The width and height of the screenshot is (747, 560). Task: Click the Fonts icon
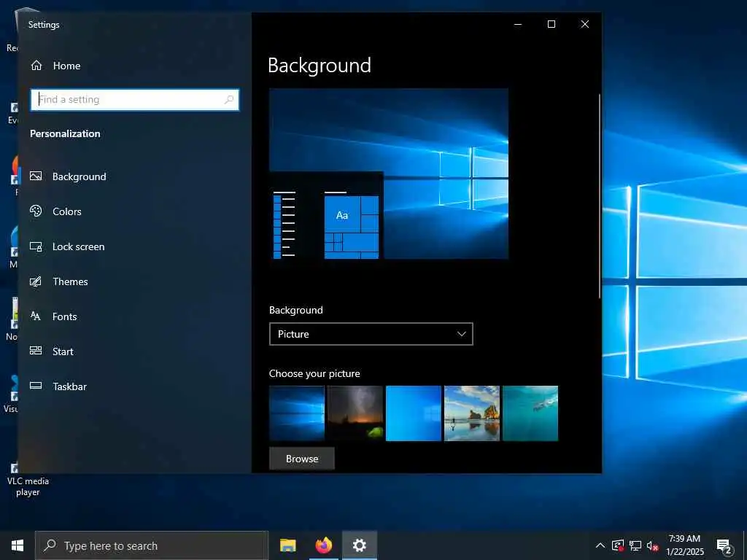click(36, 316)
